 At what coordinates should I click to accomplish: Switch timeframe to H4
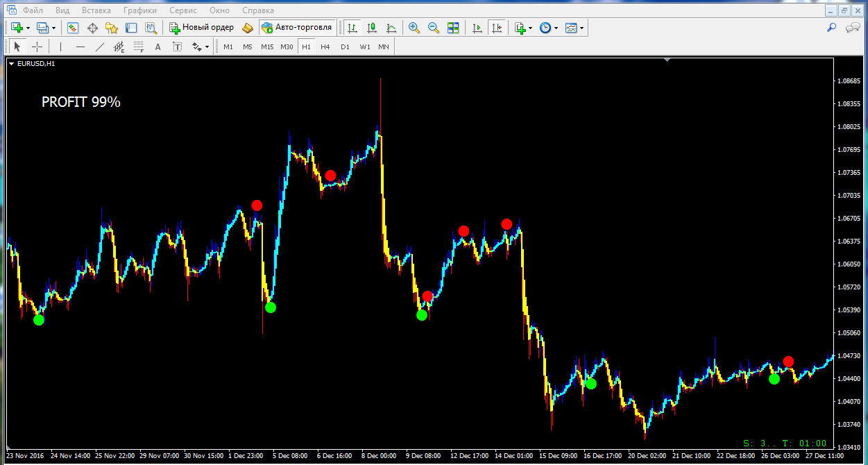point(325,46)
